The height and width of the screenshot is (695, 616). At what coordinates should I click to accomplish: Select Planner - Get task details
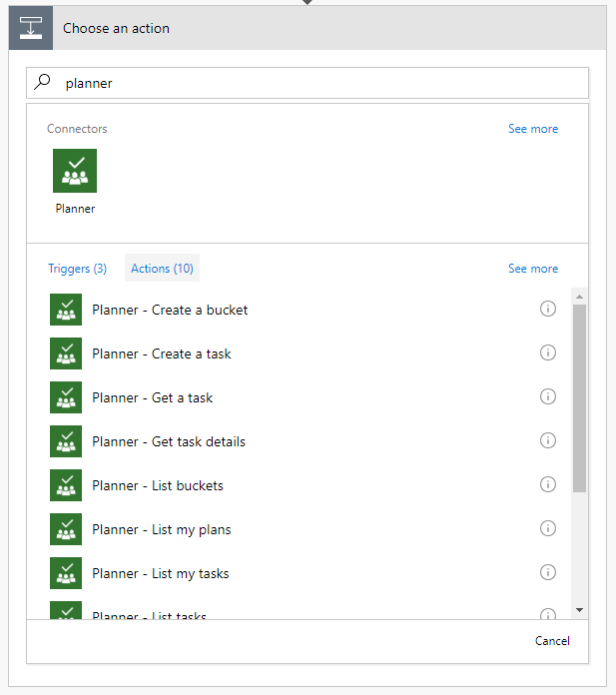pos(169,441)
